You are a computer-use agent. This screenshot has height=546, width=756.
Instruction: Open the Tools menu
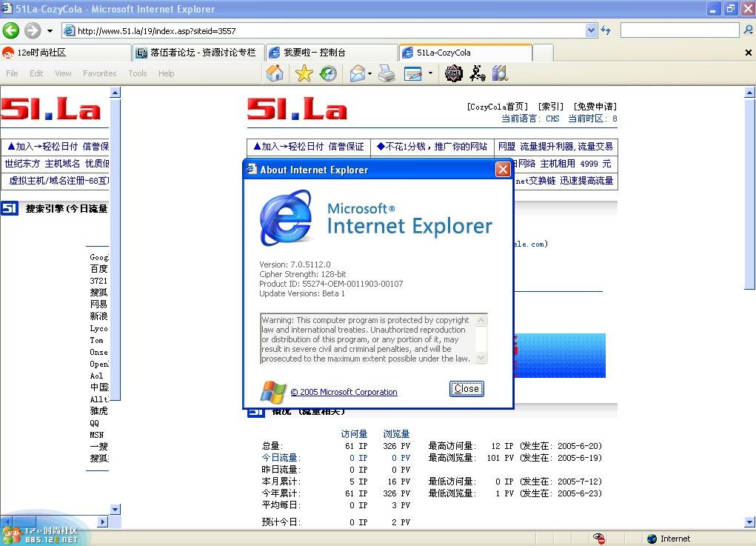[x=137, y=73]
